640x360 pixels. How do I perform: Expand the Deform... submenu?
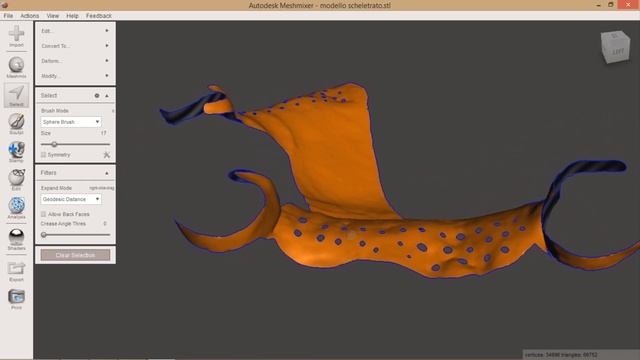click(x=75, y=61)
